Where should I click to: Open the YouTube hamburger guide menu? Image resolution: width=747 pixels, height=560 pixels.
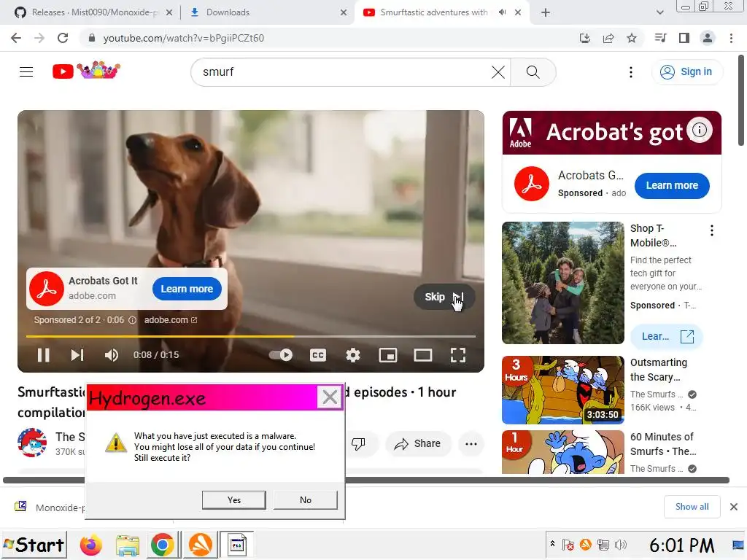26,72
